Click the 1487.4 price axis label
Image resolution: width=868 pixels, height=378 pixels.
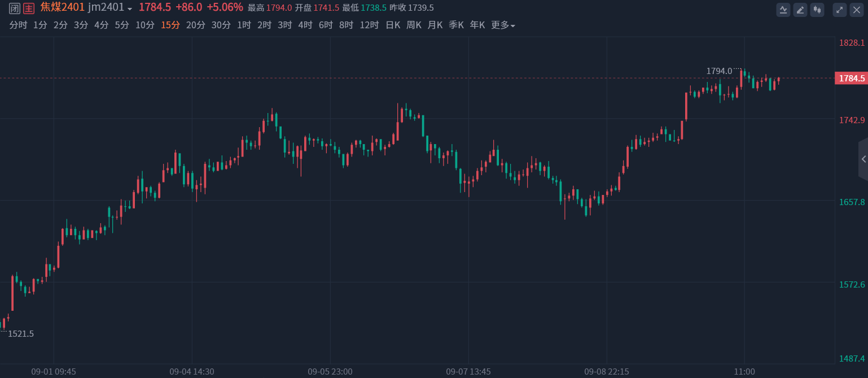852,359
